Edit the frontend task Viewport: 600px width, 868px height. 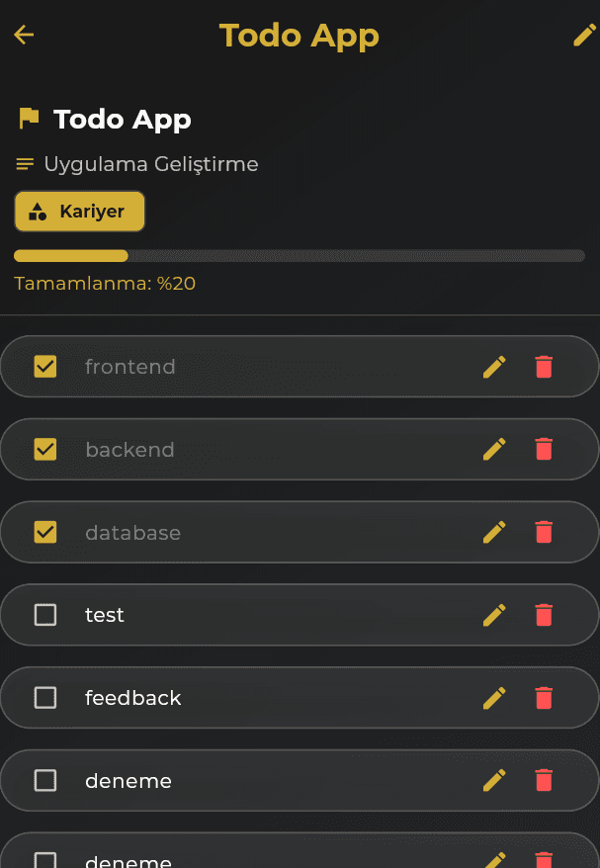(x=493, y=366)
